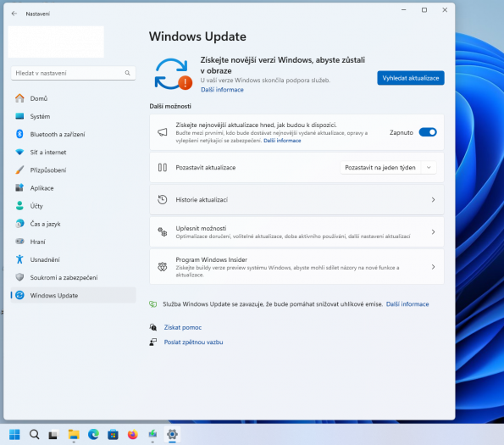Click the Soukromí a zabezpečení shield icon
The image size is (504, 445).
point(19,277)
